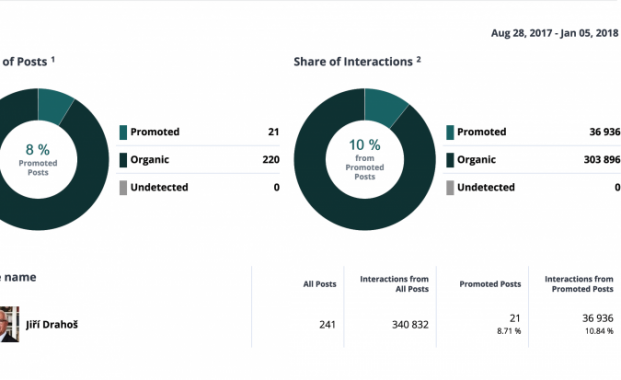
Task: Select Promoted swatch in Share of Interactions legend
Action: point(450,132)
